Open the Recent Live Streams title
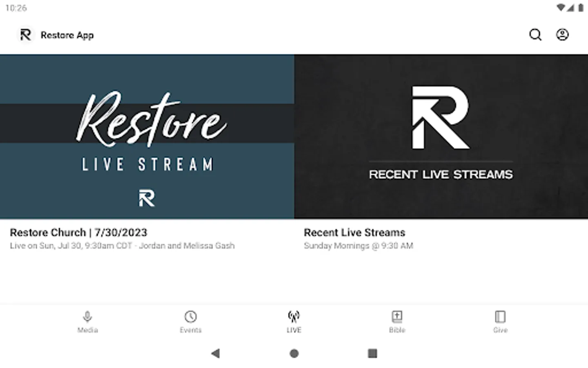Viewport: 588px width, 368px height. tap(354, 233)
